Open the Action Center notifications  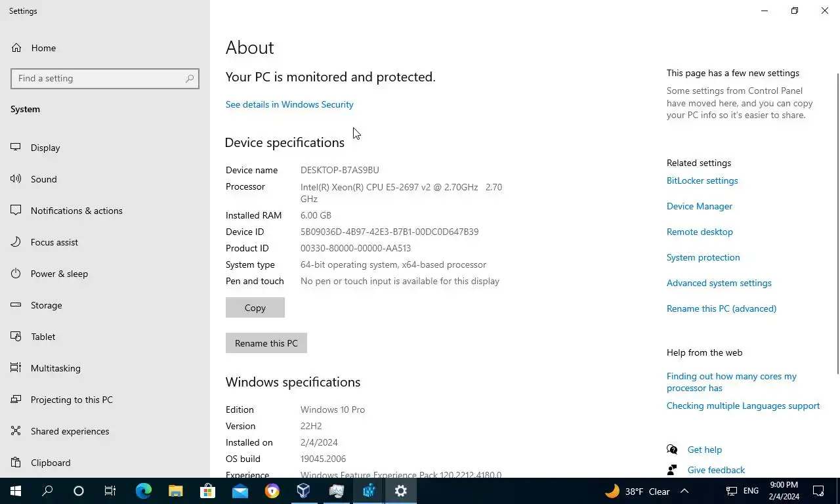(x=818, y=491)
